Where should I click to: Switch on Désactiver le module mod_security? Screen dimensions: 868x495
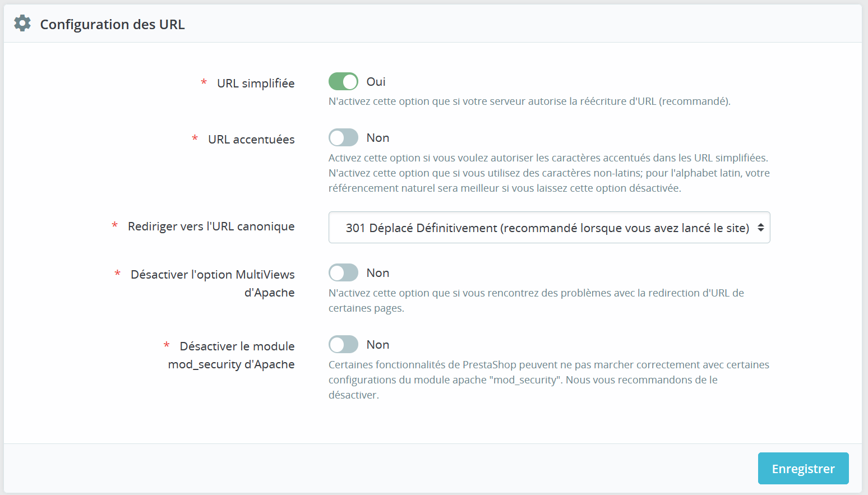click(343, 344)
